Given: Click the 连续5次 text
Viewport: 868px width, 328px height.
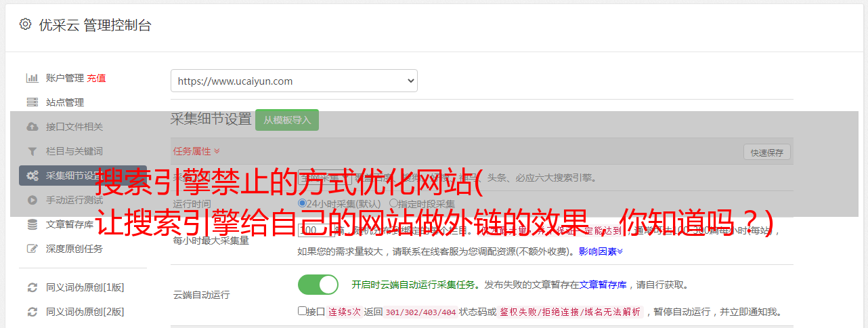Looking at the screenshot, I should [346, 312].
